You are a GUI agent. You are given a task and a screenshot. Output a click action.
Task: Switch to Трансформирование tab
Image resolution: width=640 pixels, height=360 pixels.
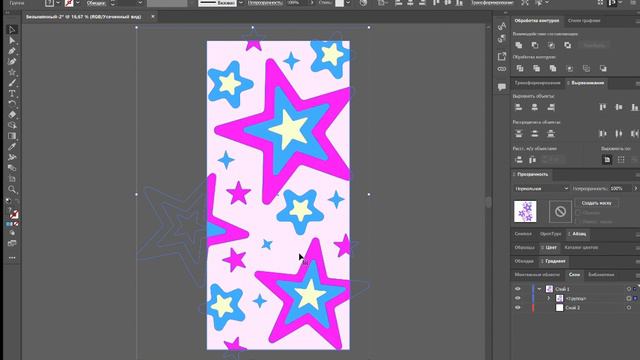pyautogui.click(x=537, y=83)
